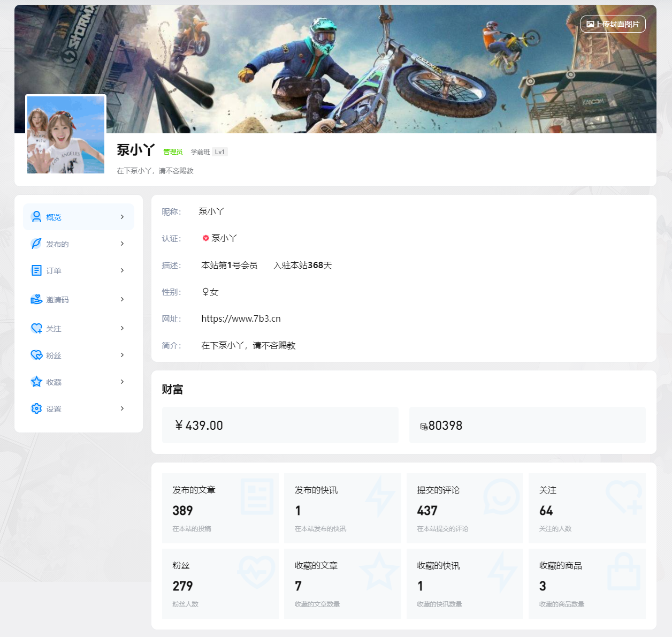The width and height of the screenshot is (672, 637).
Task: Click the 收藏 star icon in sidebar
Action: [36, 382]
